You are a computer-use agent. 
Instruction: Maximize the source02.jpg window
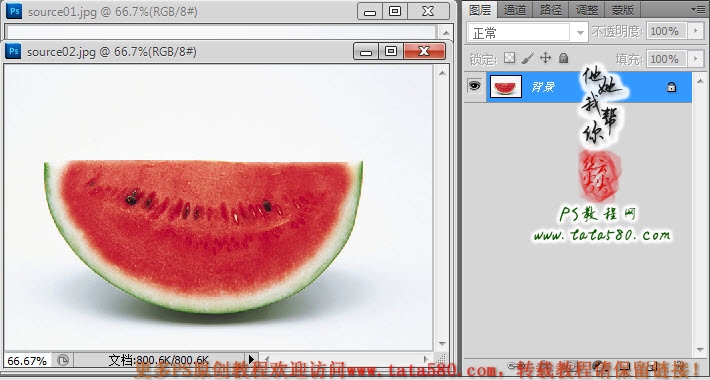click(391, 52)
